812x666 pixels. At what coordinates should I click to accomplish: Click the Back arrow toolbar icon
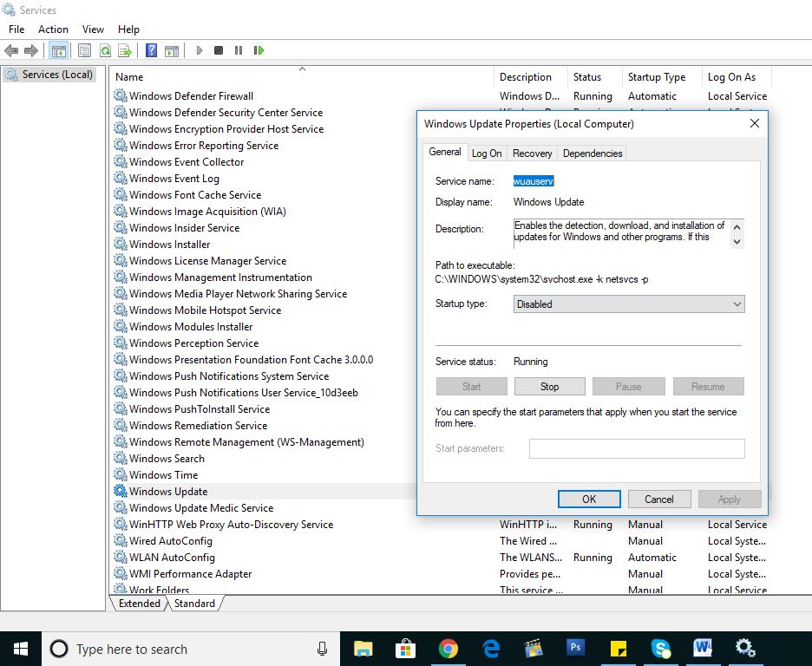(11, 50)
